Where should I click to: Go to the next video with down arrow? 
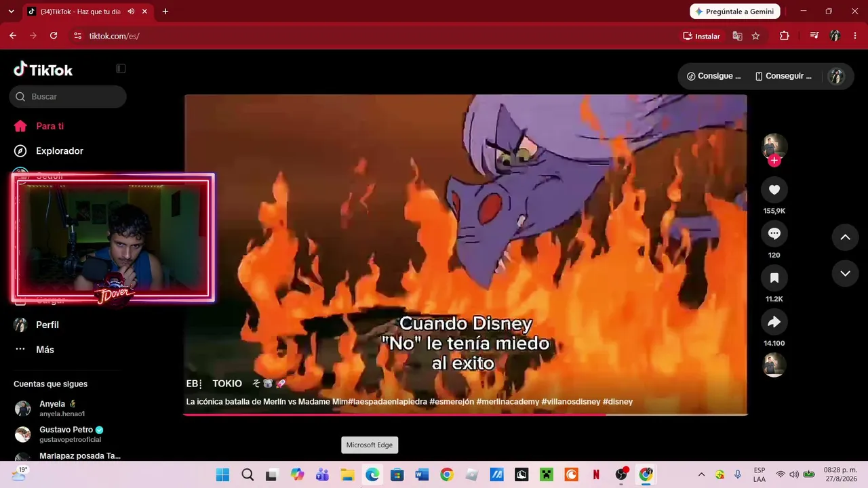[x=845, y=274]
